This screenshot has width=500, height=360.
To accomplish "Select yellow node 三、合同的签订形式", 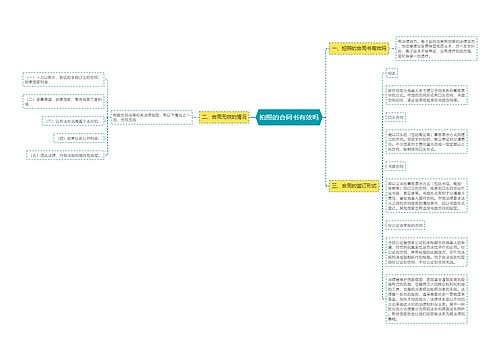I will coord(354,185).
